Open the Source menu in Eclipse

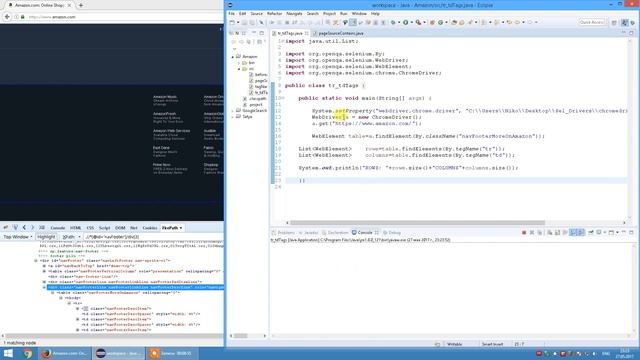256,13
